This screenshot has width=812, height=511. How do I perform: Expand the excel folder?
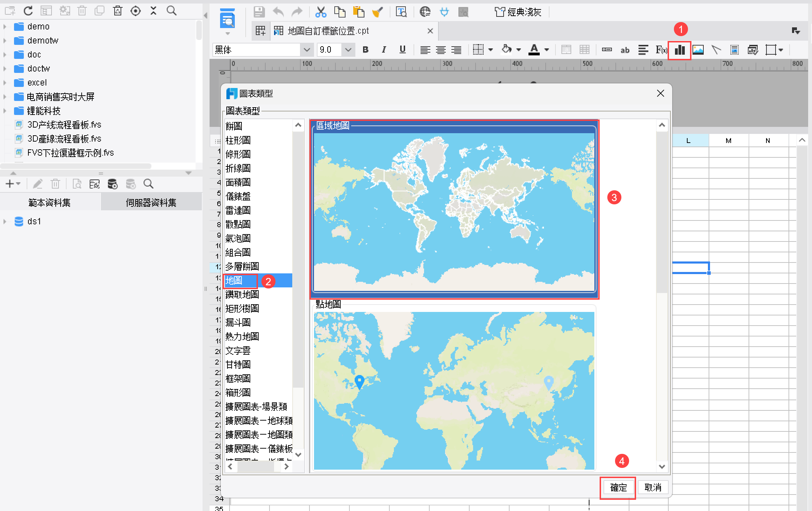(x=5, y=83)
